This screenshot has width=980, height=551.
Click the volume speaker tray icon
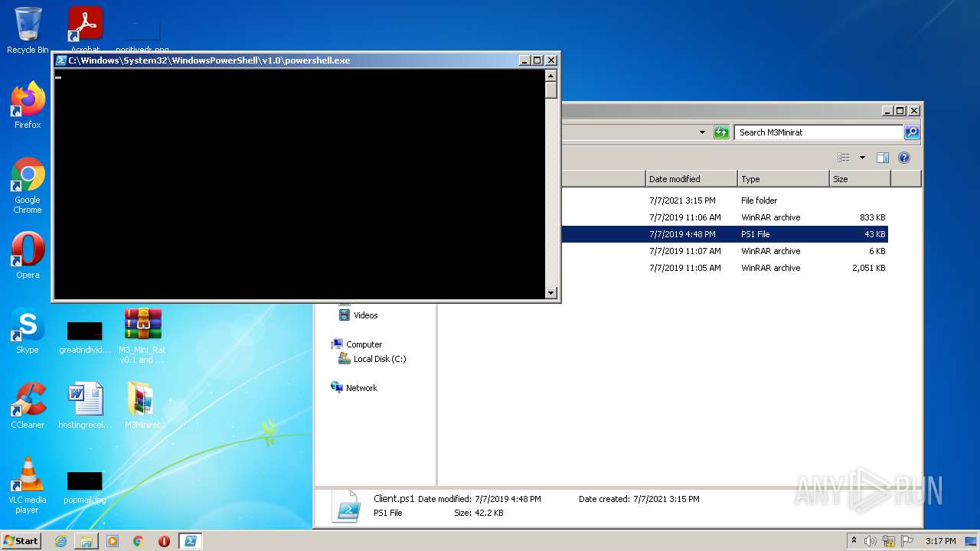(x=871, y=541)
